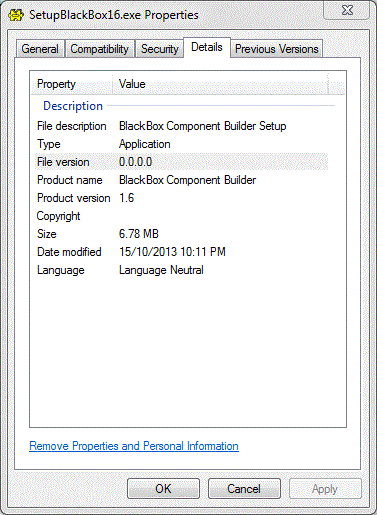Click the Cancel button
The height and width of the screenshot is (515, 377).
(x=244, y=489)
